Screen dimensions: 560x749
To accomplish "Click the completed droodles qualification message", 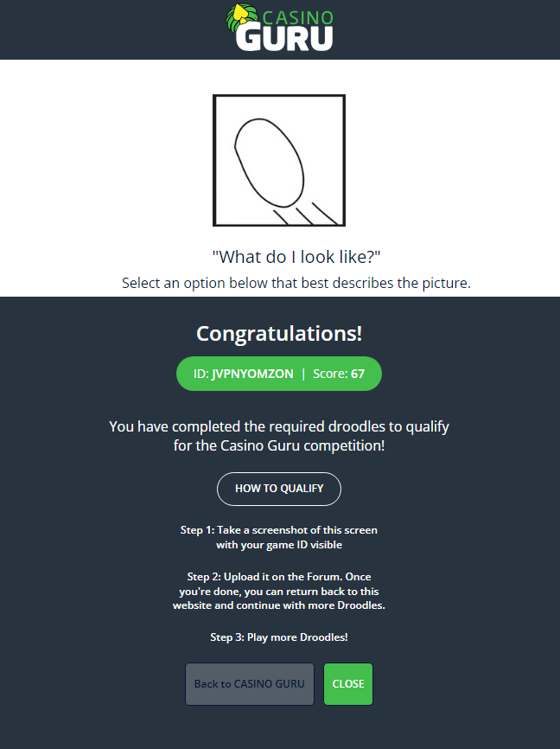I will click(x=279, y=436).
